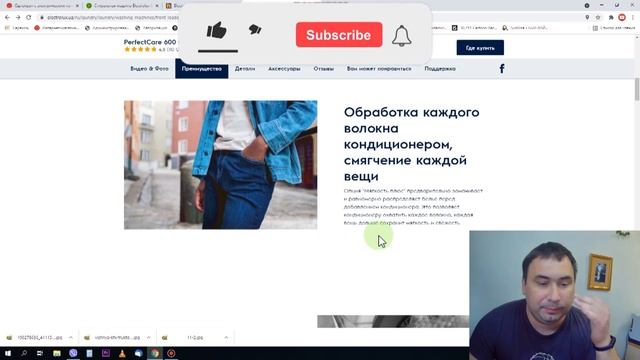Close the first browser tab

click(x=77, y=6)
